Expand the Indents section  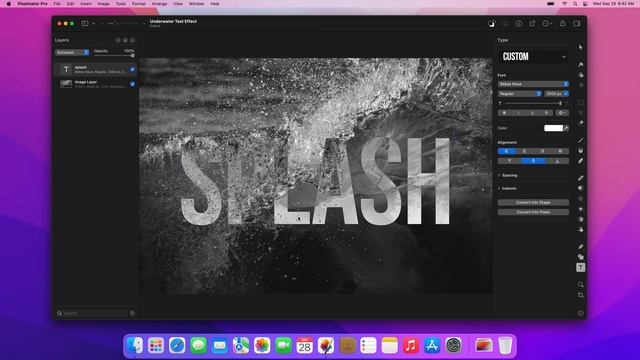coord(507,189)
